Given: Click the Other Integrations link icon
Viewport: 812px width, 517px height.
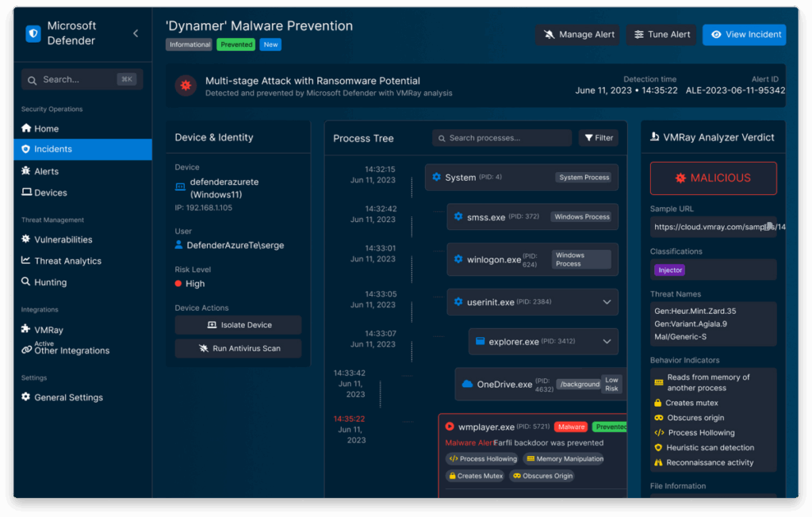Looking at the screenshot, I should point(26,350).
